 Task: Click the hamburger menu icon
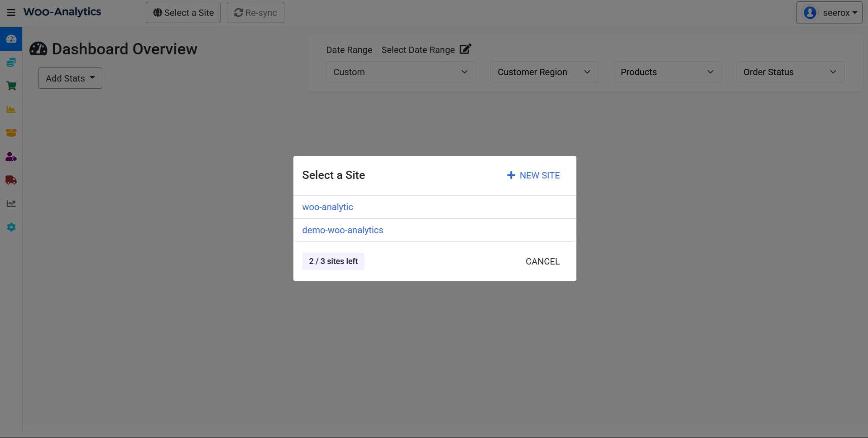coord(11,12)
